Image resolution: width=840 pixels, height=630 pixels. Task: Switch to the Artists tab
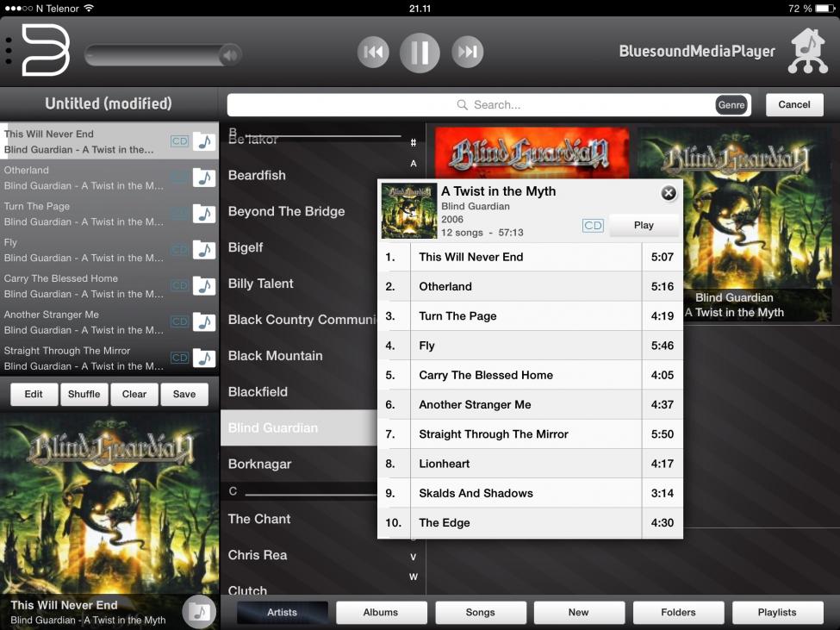[x=282, y=612]
